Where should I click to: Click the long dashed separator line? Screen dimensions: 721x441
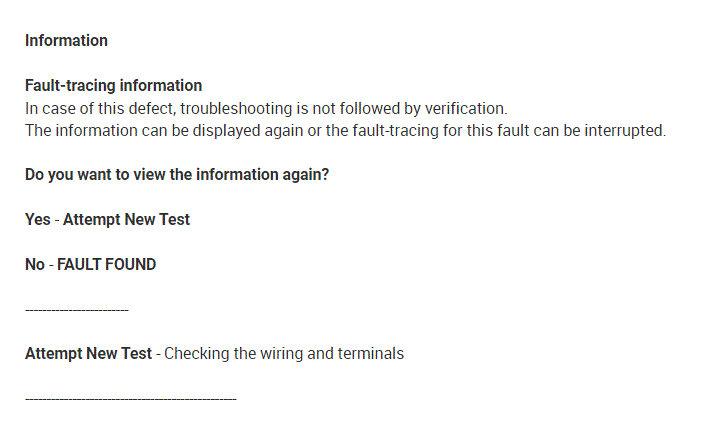(x=130, y=399)
